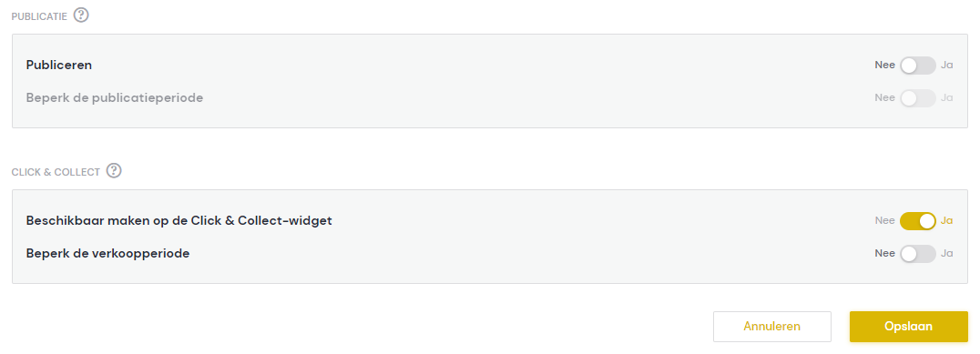Disable the Click & Collect-widget availability switch

pos(917,221)
